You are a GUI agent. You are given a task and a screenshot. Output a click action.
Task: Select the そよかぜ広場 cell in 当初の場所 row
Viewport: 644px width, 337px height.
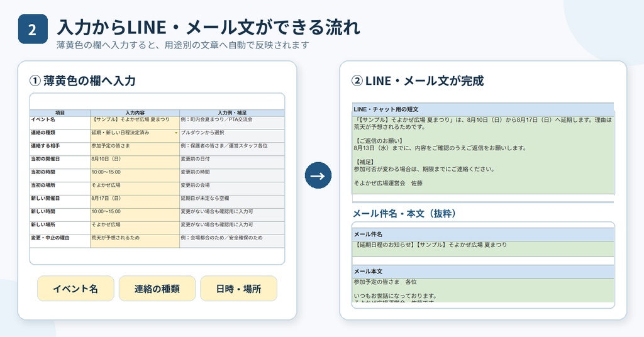(135, 189)
